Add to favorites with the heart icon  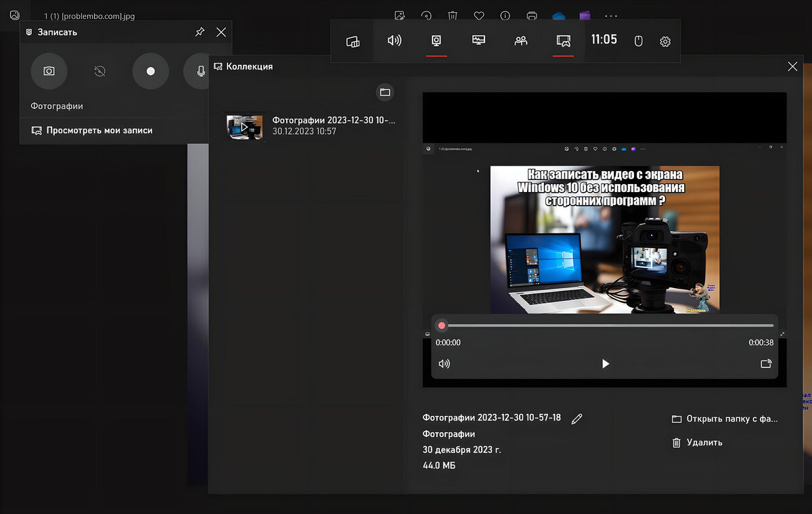479,15
